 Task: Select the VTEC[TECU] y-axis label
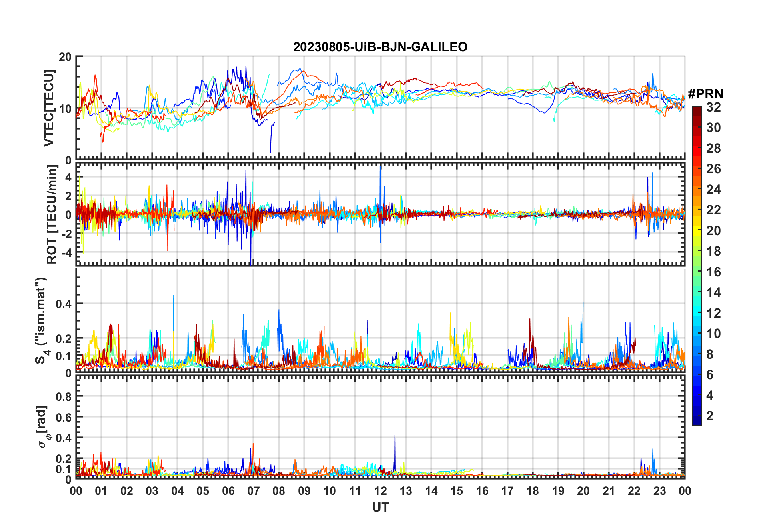point(49,108)
